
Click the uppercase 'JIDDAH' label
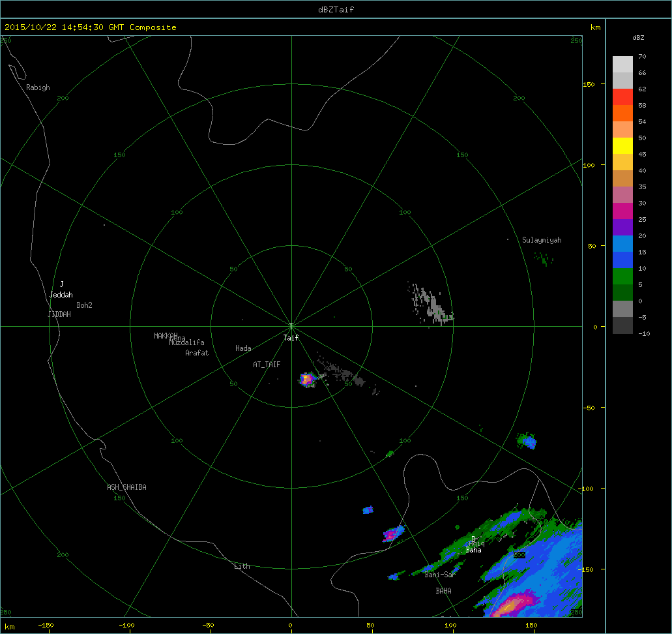pos(59,314)
